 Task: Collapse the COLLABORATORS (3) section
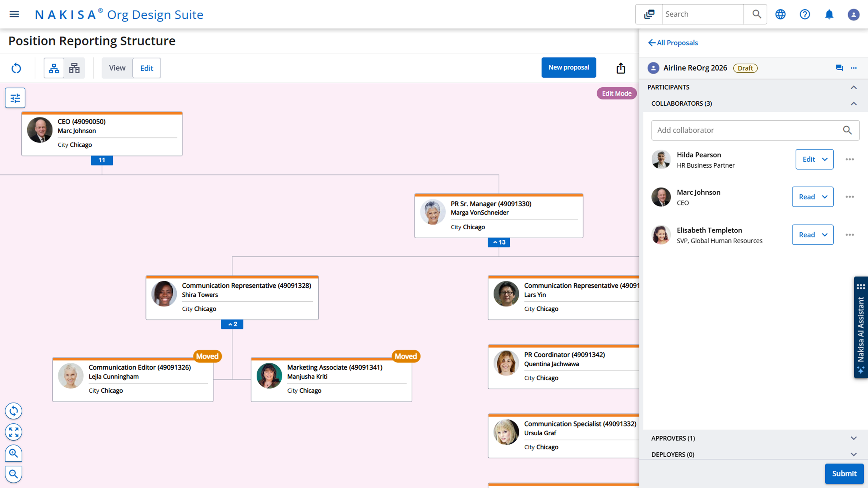[x=853, y=104]
